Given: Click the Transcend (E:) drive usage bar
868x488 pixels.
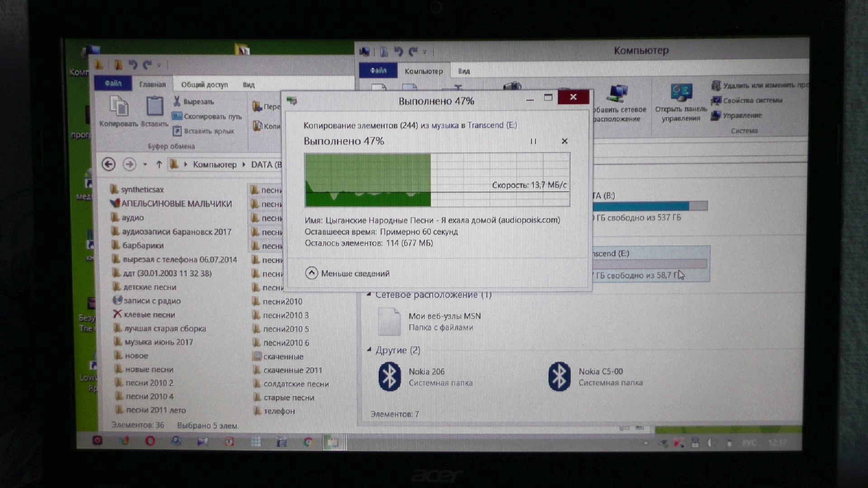Looking at the screenshot, I should pos(650,264).
